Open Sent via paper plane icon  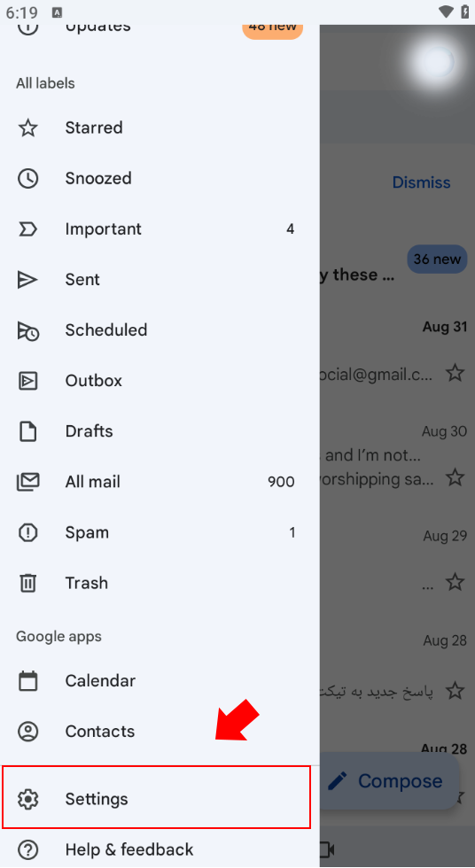(27, 280)
